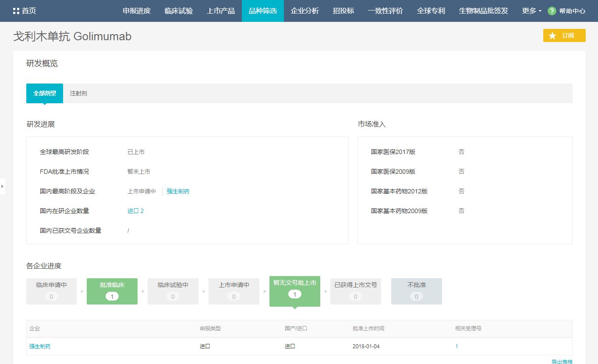598x364 pixels.
Task: Click the star icon in the 订阅 button
Action: 552,35
